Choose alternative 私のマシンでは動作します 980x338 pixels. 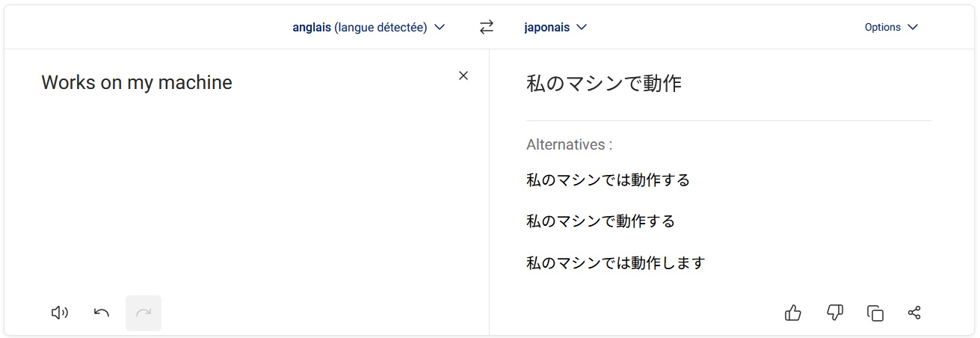[x=616, y=263]
